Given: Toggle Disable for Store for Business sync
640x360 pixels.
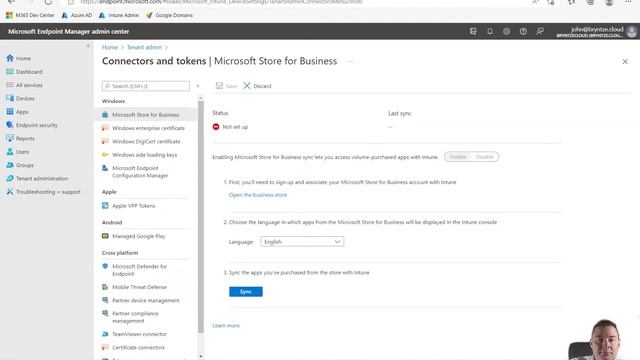Looking at the screenshot, I should [x=484, y=157].
